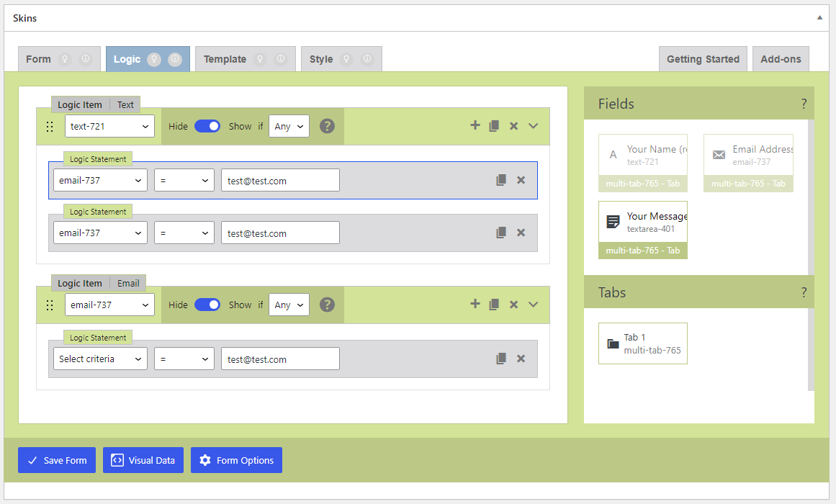This screenshot has width=836, height=504.
Task: Open the Select criteria dropdown
Action: [100, 359]
